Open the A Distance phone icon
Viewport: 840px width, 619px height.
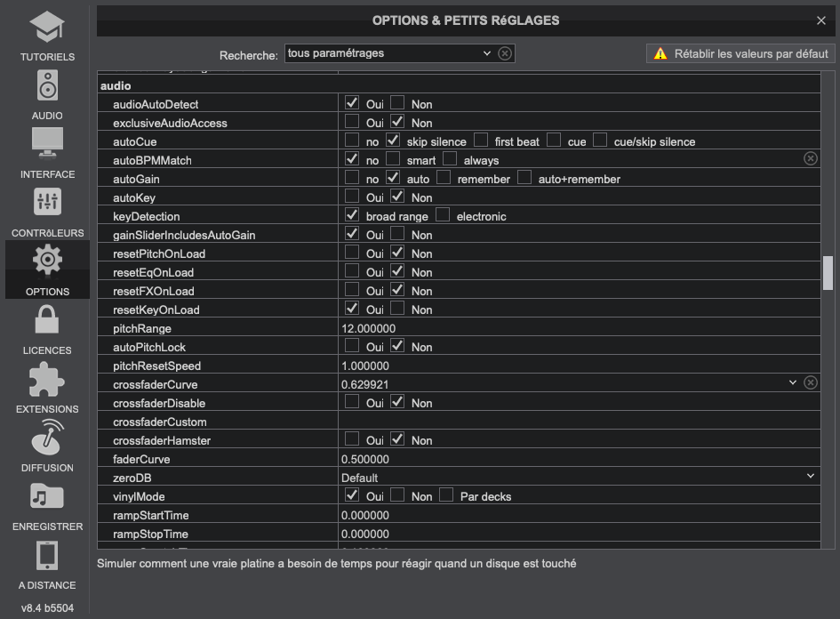[x=47, y=556]
